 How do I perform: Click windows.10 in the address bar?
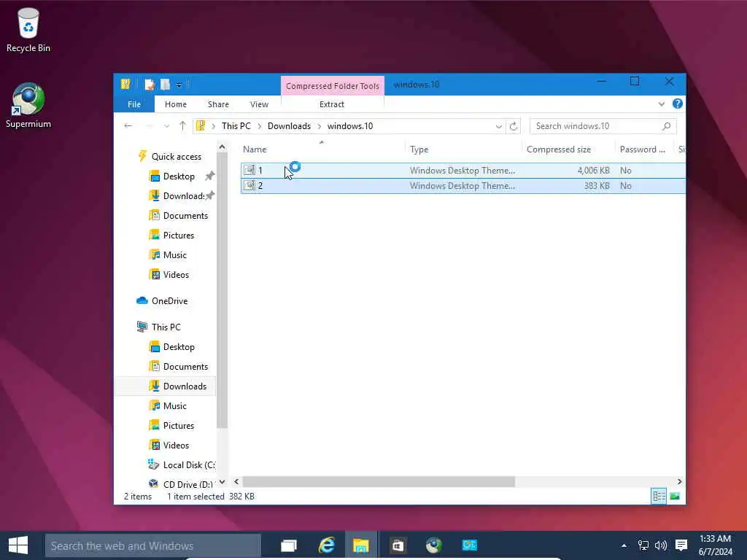pyautogui.click(x=349, y=126)
